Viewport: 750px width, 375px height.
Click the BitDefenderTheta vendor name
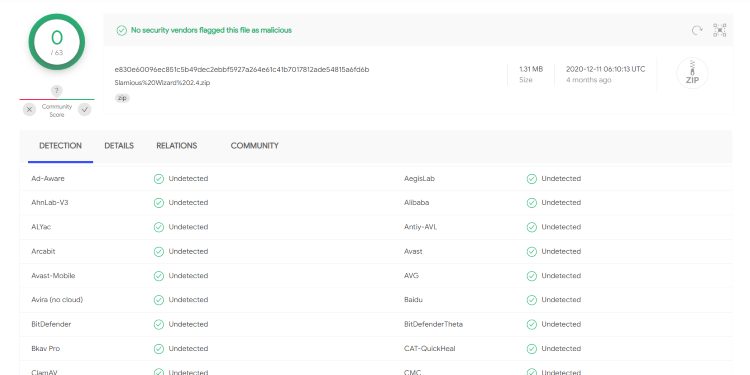click(433, 324)
